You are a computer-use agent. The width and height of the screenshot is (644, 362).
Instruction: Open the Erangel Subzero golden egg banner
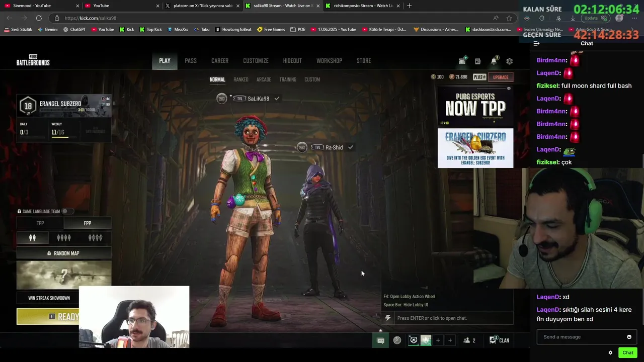coord(475,148)
